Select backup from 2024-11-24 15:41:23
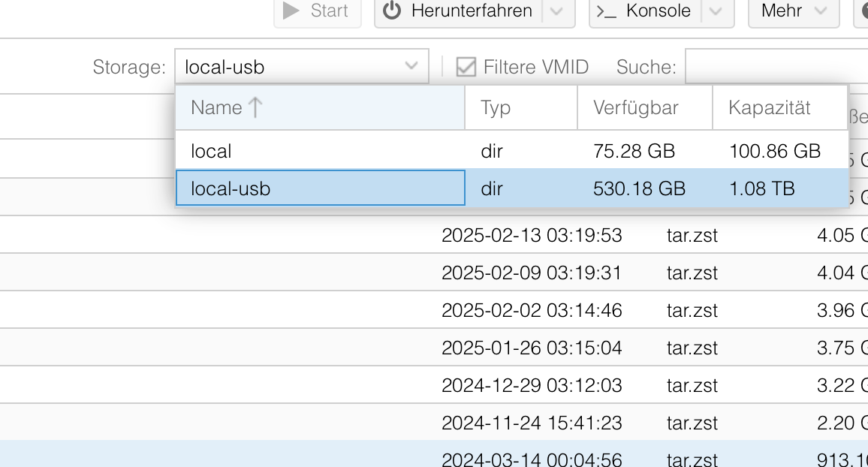 [x=532, y=423]
